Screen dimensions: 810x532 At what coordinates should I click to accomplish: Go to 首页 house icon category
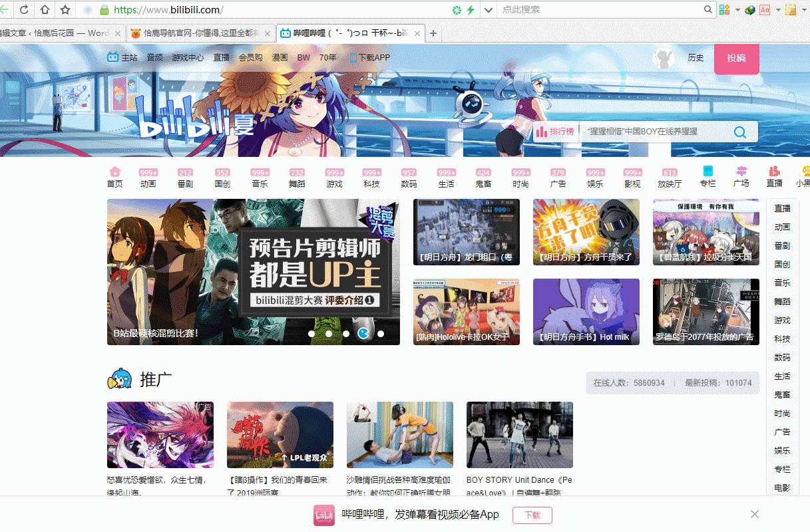pyautogui.click(x=114, y=178)
